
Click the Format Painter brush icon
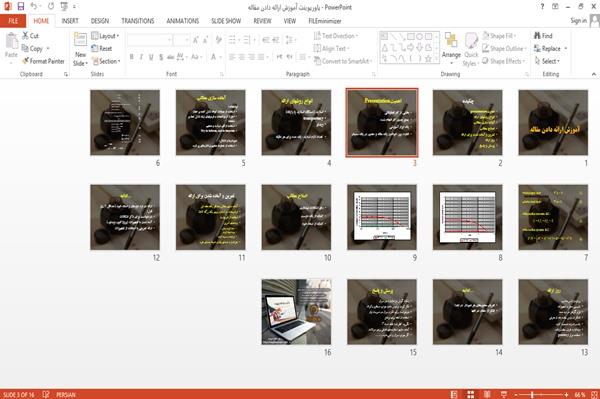point(26,61)
